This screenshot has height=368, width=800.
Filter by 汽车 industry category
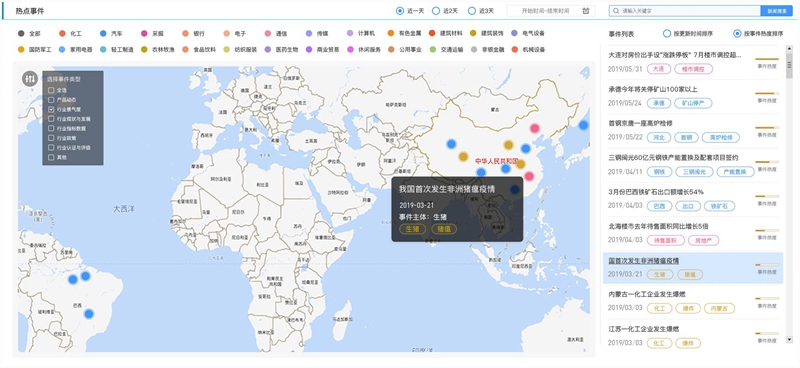pos(111,33)
